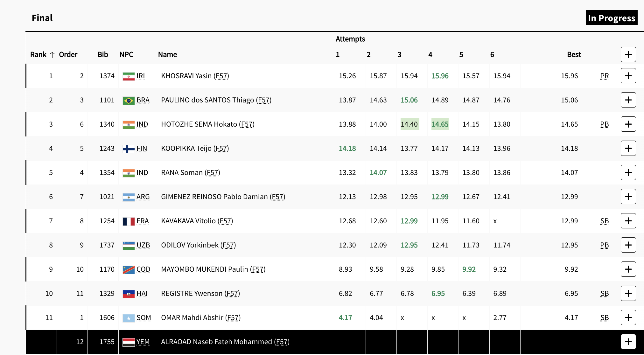This screenshot has height=355, width=644.
Task: Expand ALRAOAD Naseb Fateh Mohammed row
Action: pos(628,342)
